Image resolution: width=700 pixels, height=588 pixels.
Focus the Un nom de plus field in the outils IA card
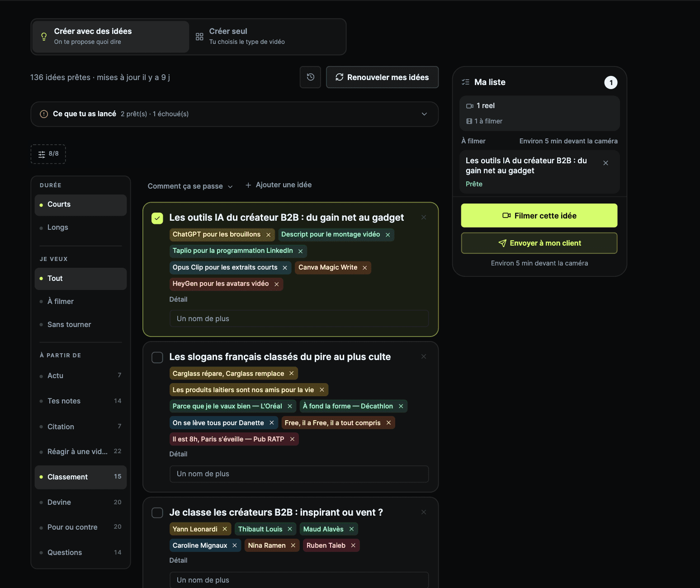(299, 318)
